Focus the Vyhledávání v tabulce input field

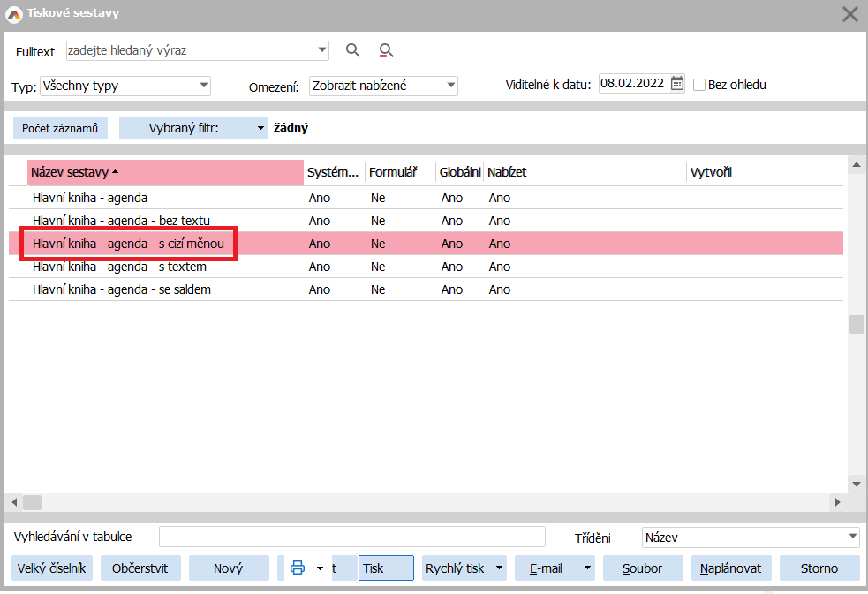click(x=351, y=537)
